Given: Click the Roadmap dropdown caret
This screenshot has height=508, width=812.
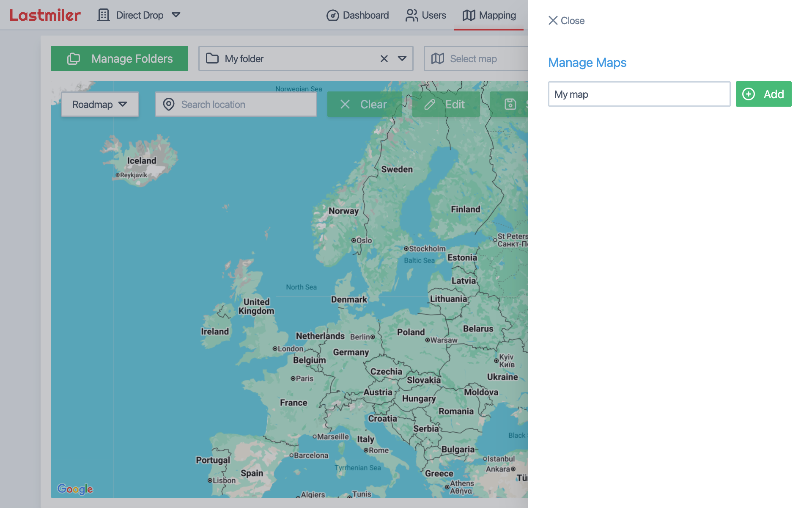Looking at the screenshot, I should click(x=123, y=104).
